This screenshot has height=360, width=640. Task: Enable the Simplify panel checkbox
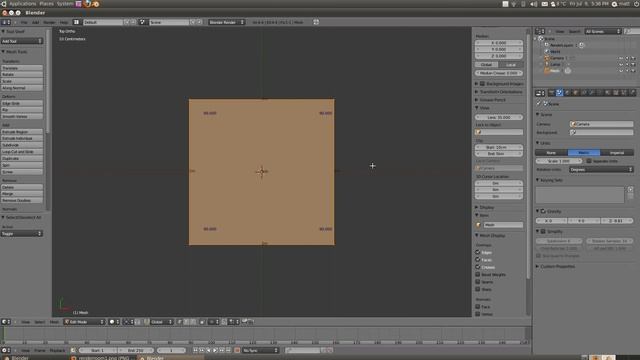pyautogui.click(x=543, y=231)
